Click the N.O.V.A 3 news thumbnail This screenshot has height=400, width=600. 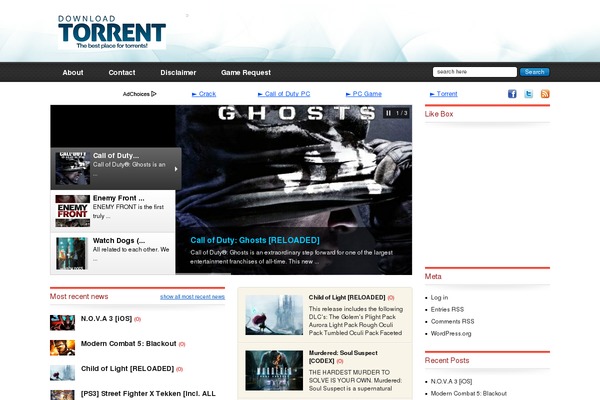tap(62, 322)
